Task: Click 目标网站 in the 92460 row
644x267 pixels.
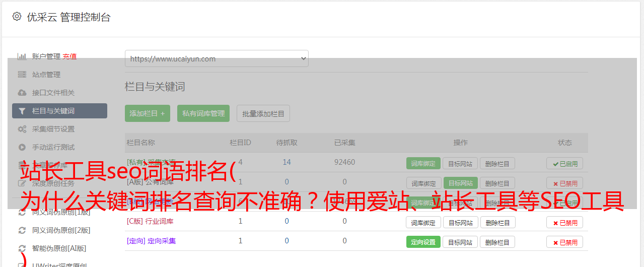Action: (x=461, y=163)
